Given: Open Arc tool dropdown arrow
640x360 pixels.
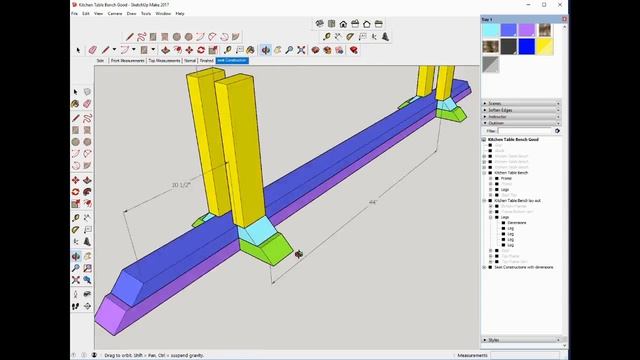Looking at the screenshot, I should (133, 50).
